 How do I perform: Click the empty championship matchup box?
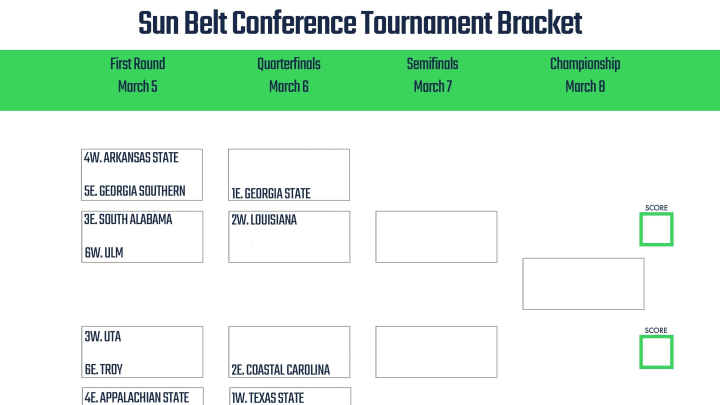(583, 284)
